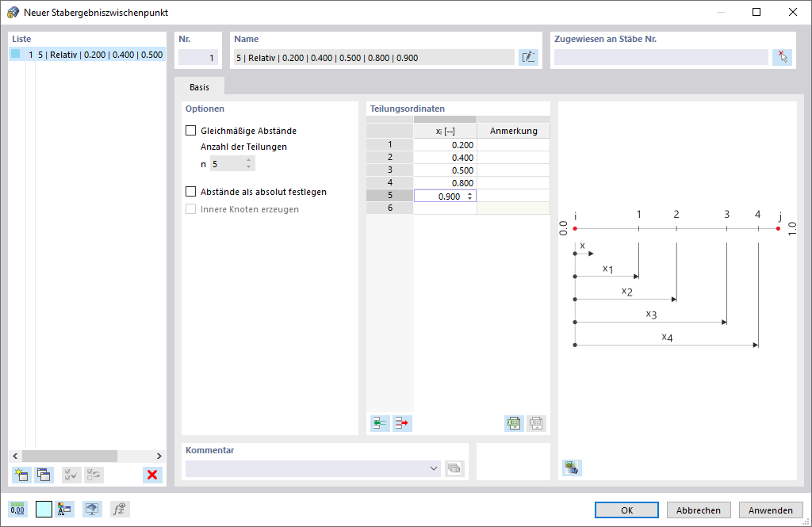Click the comment library icon
The width and height of the screenshot is (812, 527).
tap(454, 468)
